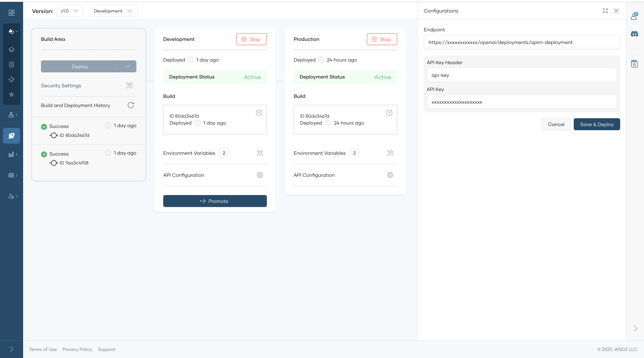Open Security Settings configuration tools
The image size is (644, 358).
129,85
